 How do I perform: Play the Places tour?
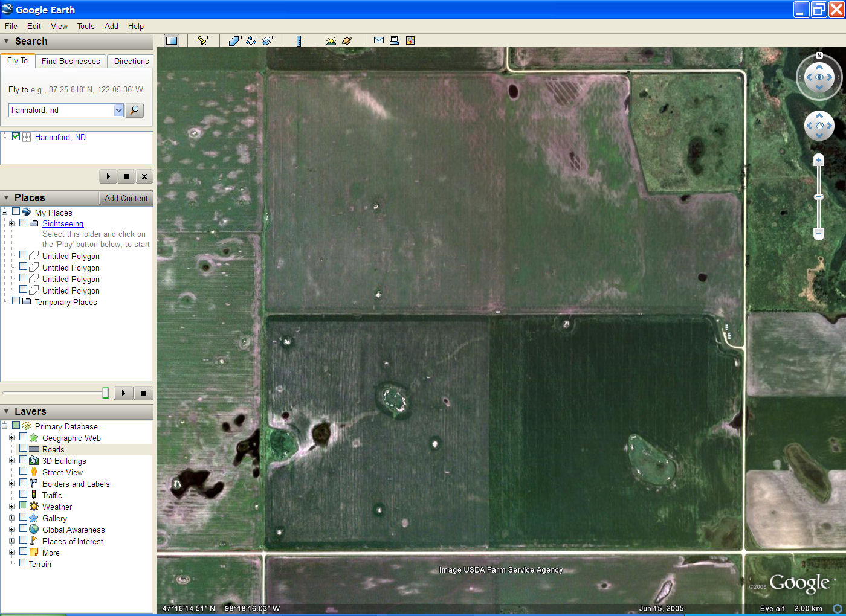point(123,393)
